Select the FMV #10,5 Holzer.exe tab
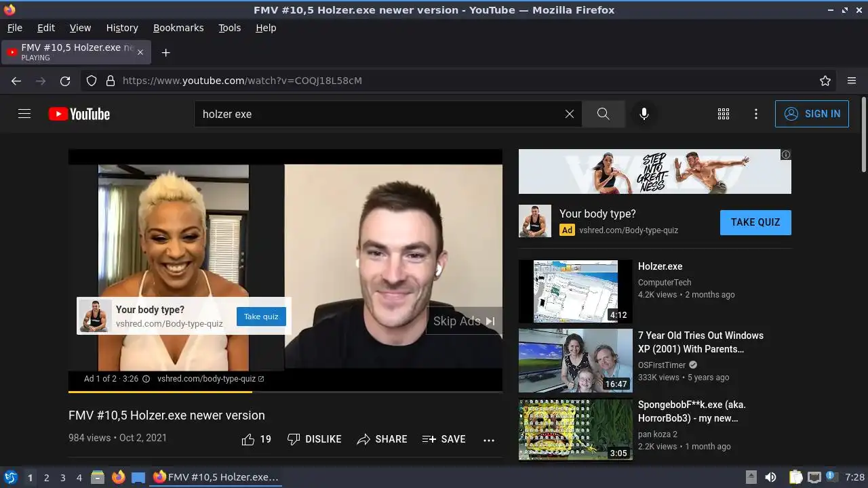 pos(76,52)
